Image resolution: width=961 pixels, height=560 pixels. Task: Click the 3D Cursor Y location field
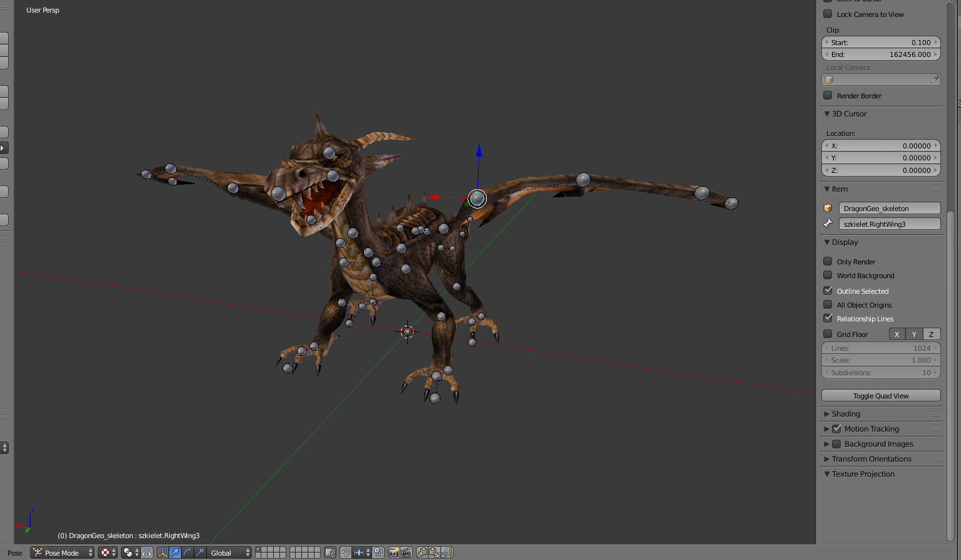point(881,158)
